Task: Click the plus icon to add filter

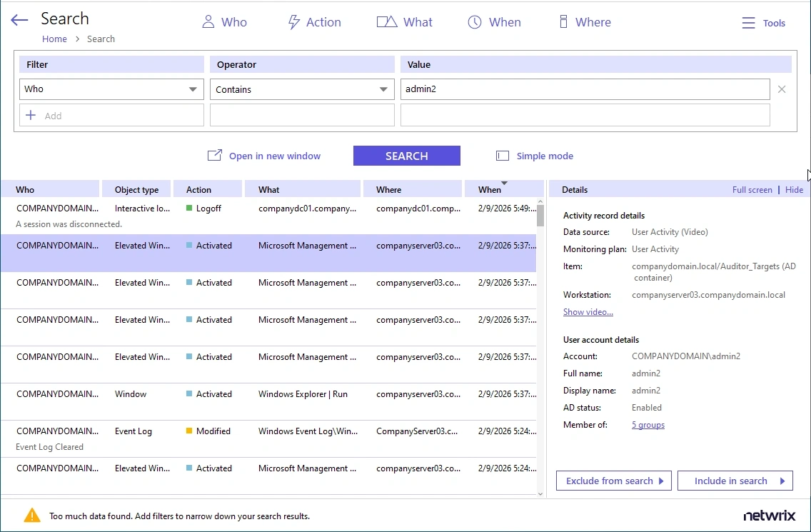Action: 31,115
